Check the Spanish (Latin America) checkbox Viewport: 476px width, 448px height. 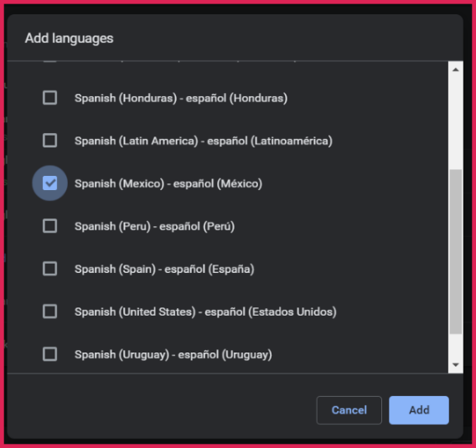coord(49,141)
